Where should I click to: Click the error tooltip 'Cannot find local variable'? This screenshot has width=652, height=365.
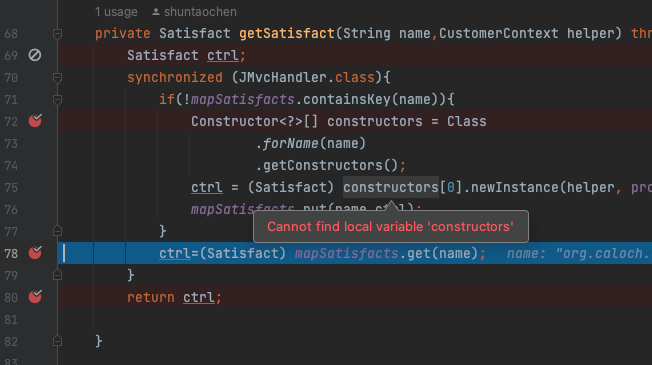pyautogui.click(x=390, y=227)
